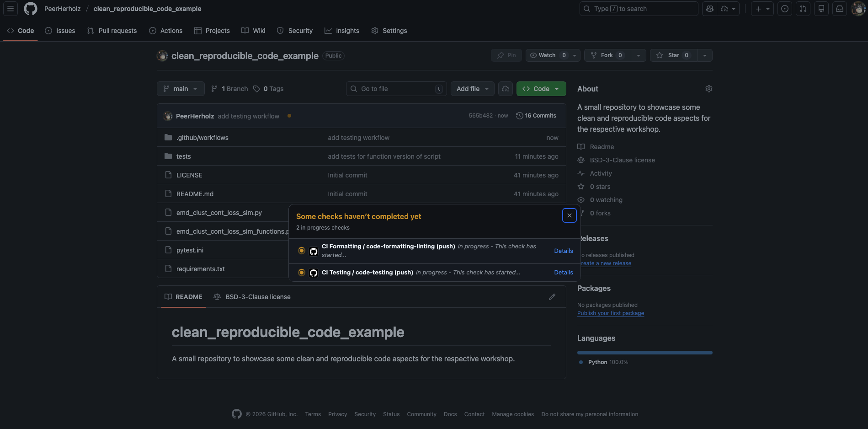Viewport: 868px width, 429px height.
Task: Switch to the Pull requests tab
Action: [x=112, y=31]
